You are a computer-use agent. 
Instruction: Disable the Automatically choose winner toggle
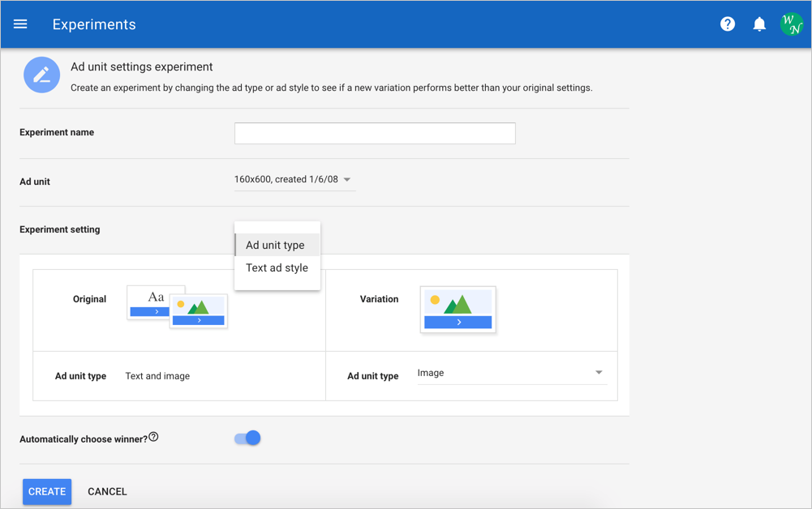click(247, 438)
